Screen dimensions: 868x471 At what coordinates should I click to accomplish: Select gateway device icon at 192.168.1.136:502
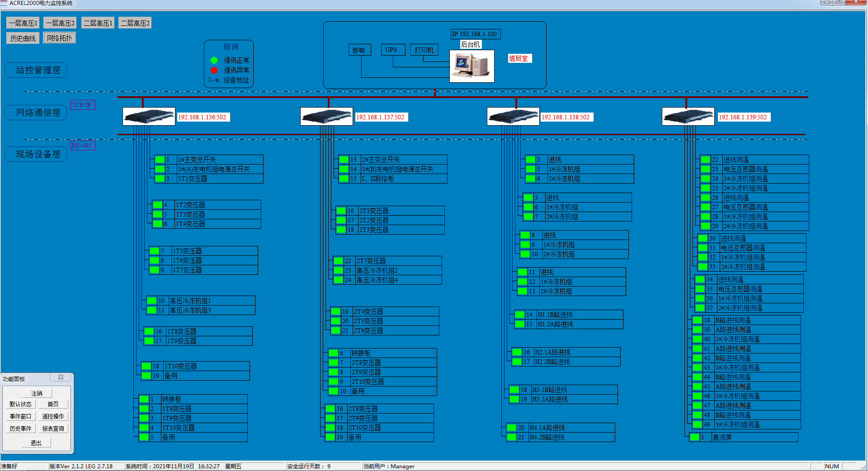coord(149,117)
